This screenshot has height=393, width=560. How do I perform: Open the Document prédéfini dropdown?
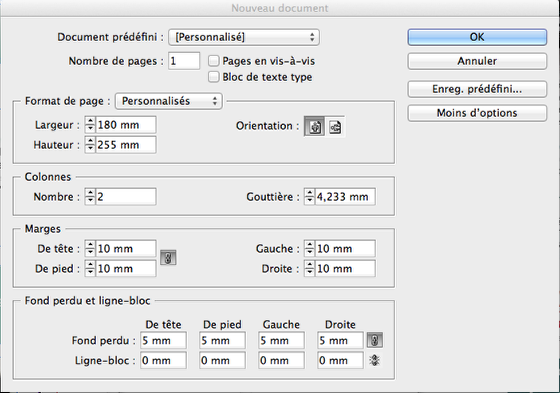point(244,37)
